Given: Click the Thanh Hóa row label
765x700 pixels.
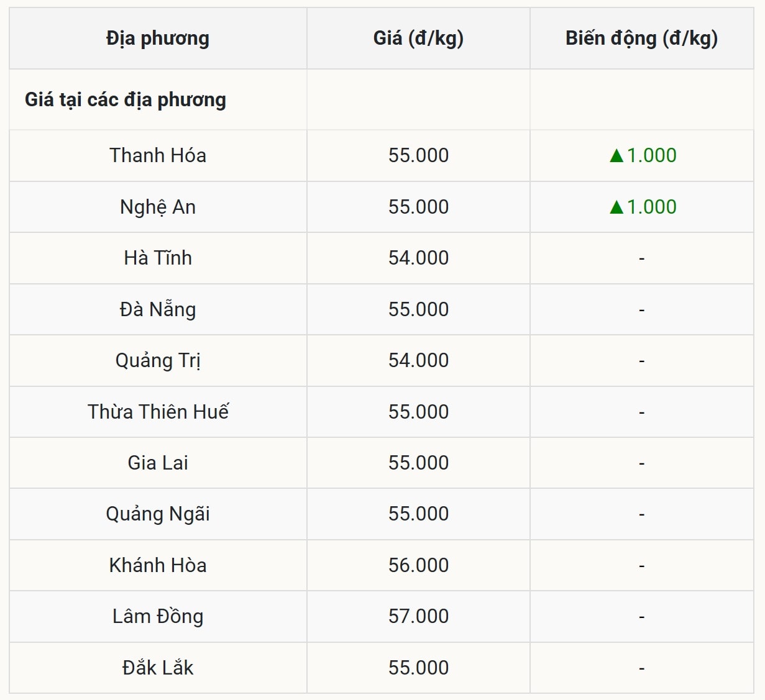Looking at the screenshot, I should click(x=158, y=155).
